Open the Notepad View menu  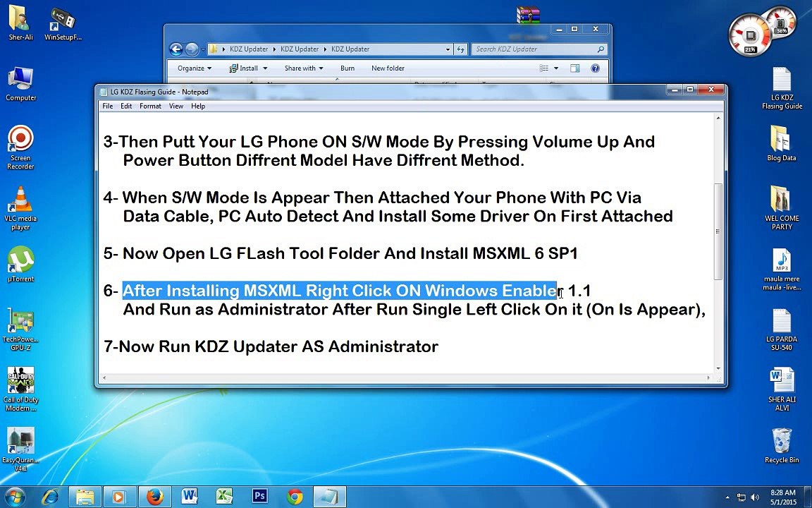click(x=176, y=107)
